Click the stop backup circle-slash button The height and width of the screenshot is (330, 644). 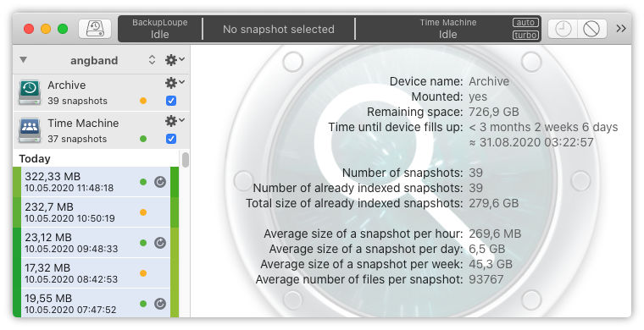coord(591,29)
